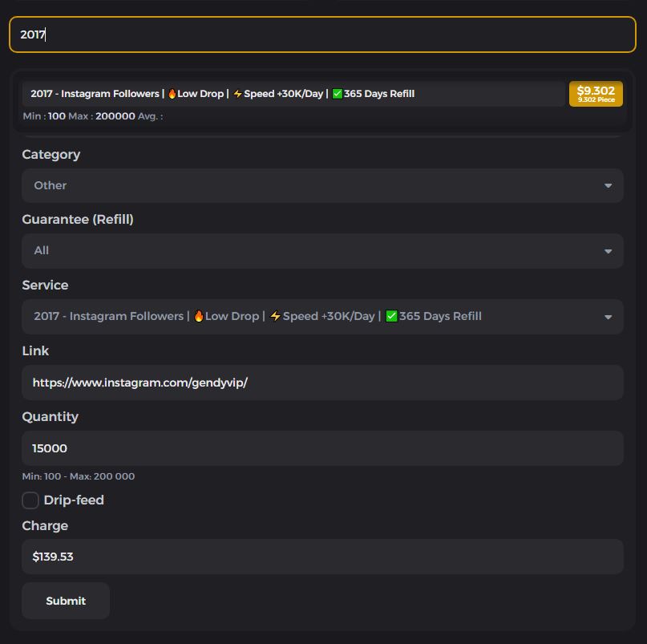Screen dimensions: 647x644
Task: Click the search field showing 2017
Action: [x=321, y=34]
